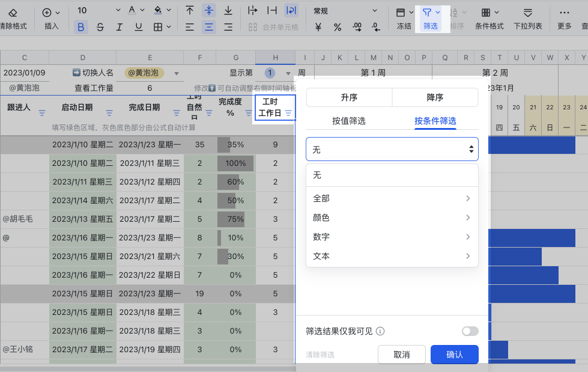Open the 显示第 week number dropdown arrow

point(288,73)
